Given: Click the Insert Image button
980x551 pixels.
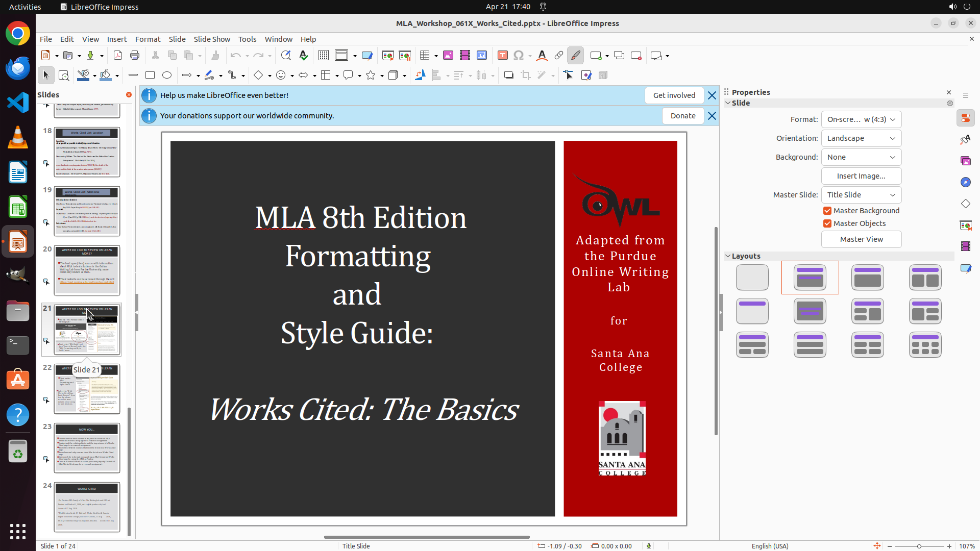Looking at the screenshot, I should point(861,176).
